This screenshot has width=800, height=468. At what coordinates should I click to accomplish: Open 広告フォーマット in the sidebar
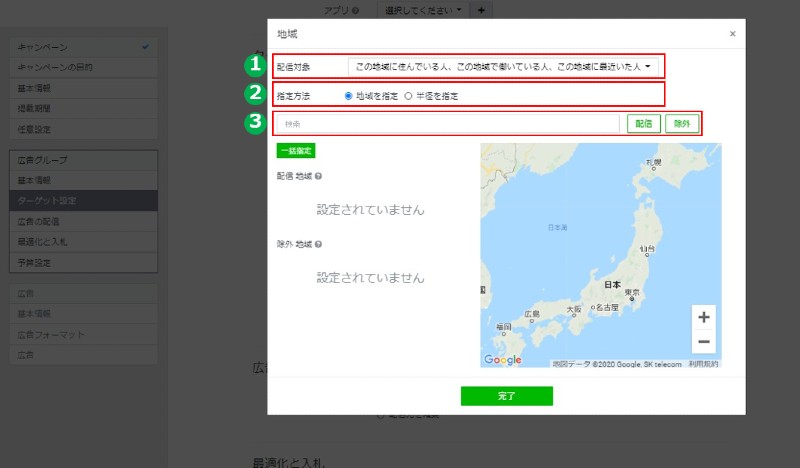82,334
